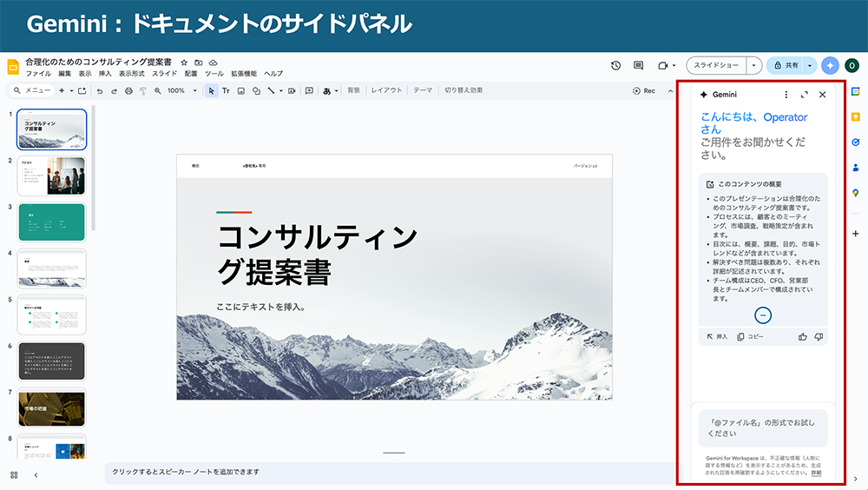The width and height of the screenshot is (868, 490).
Task: Close the Gemini side panel
Action: [823, 95]
